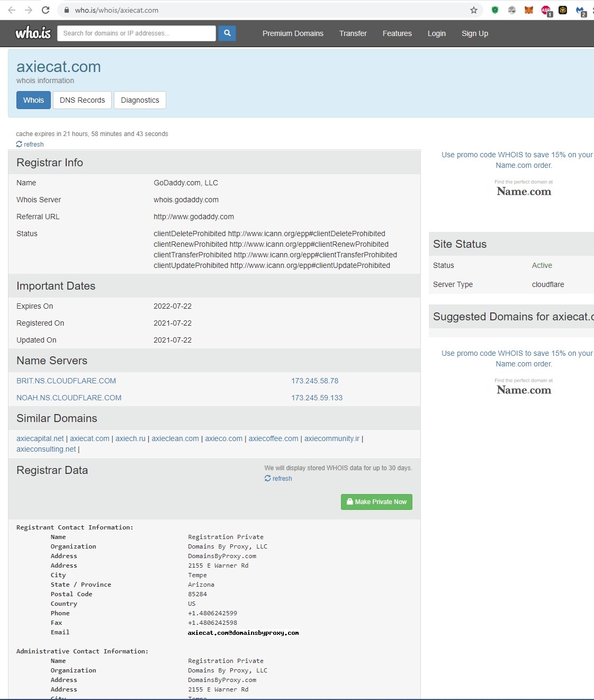Viewport: 594px width, 700px height.
Task: Open similar domain axiecoffee.com
Action: 273,438
